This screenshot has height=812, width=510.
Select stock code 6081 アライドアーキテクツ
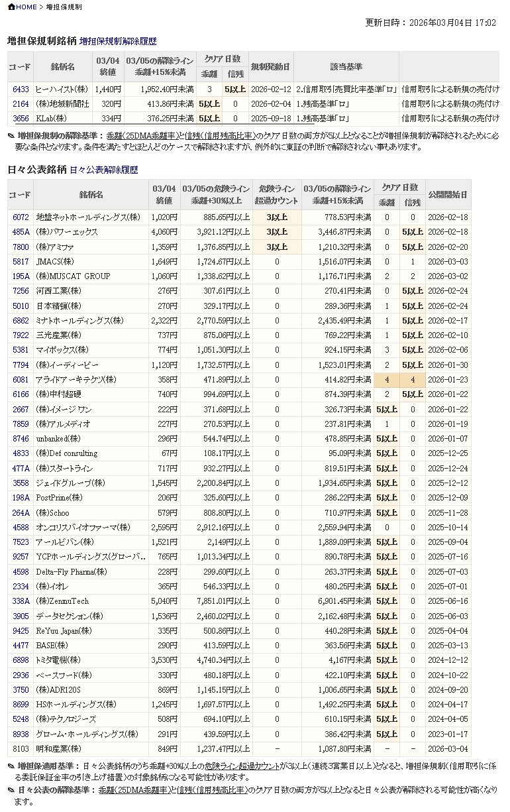(x=21, y=380)
